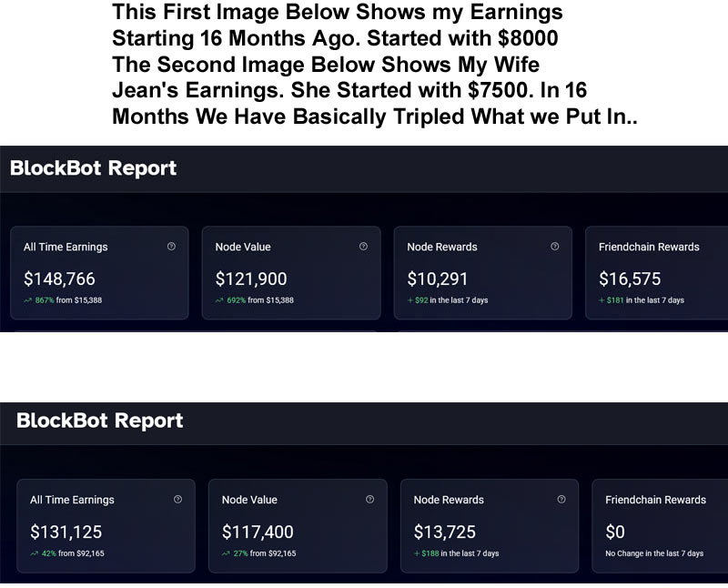
Task: Click help icon on second Node Rewards card
Action: point(561,500)
